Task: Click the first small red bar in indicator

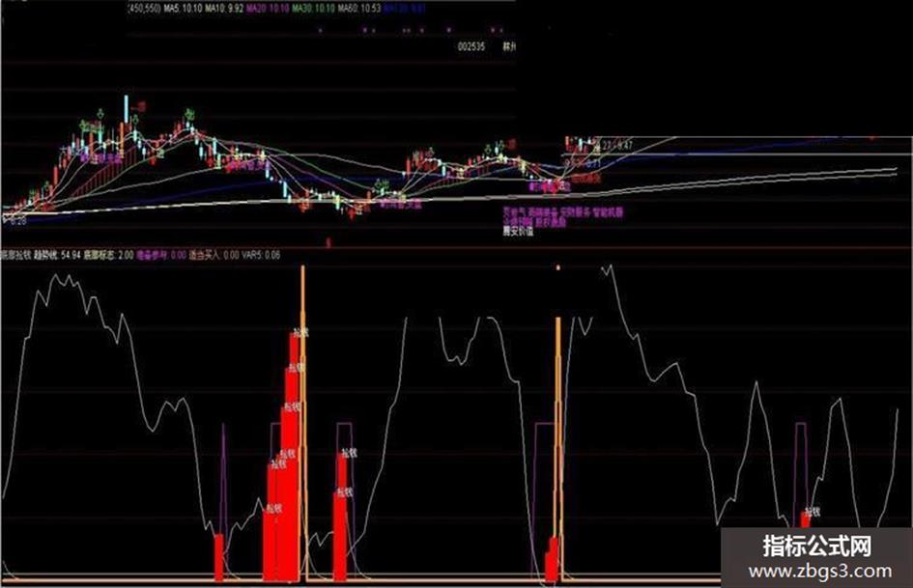Action: [219, 557]
